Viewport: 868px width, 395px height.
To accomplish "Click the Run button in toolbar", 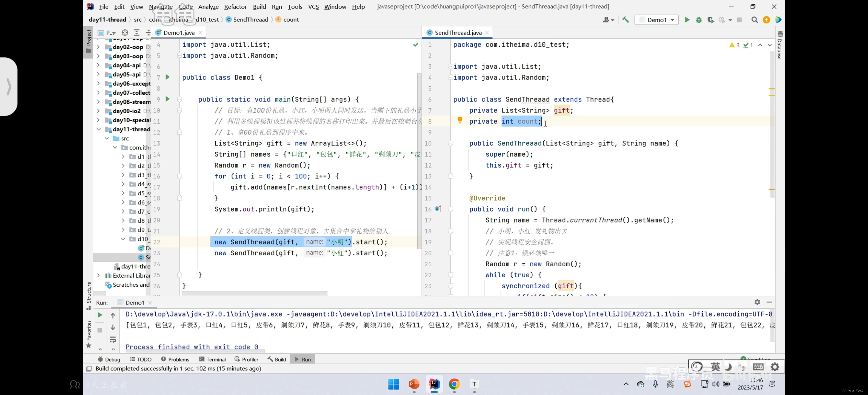I will coord(686,19).
